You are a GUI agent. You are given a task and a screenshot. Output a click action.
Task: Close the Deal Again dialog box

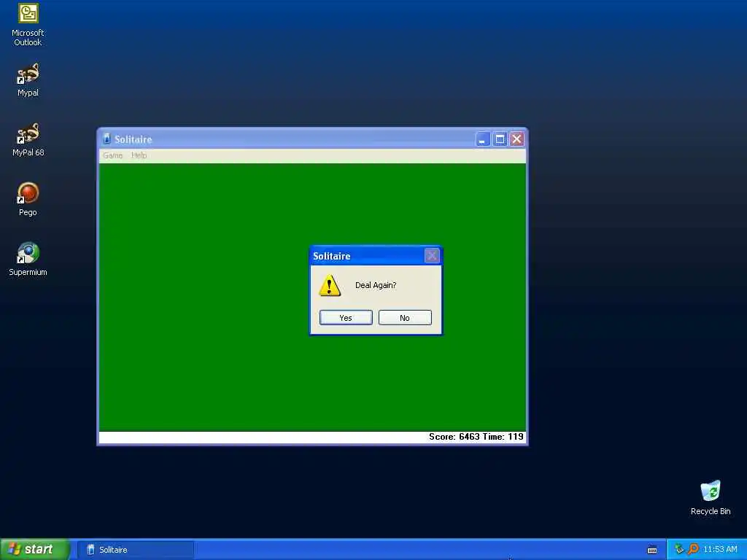[x=432, y=256]
